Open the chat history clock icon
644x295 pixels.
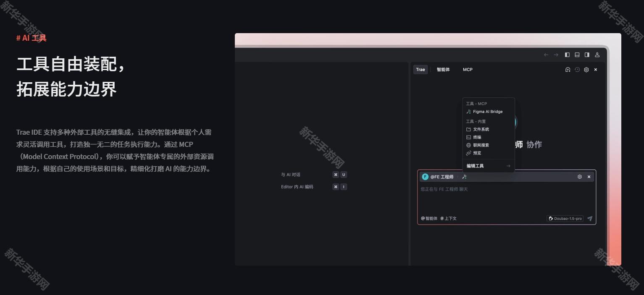[x=577, y=70]
